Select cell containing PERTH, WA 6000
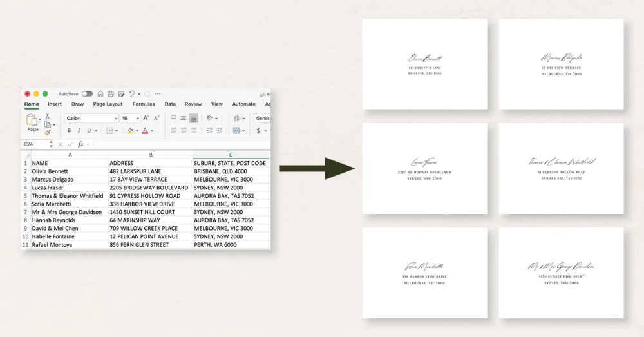This screenshot has width=644, height=337. [231, 244]
